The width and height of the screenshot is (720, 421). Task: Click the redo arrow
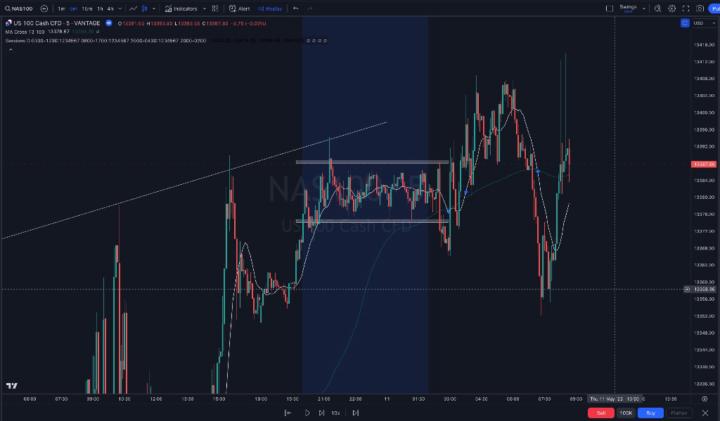pos(309,8)
